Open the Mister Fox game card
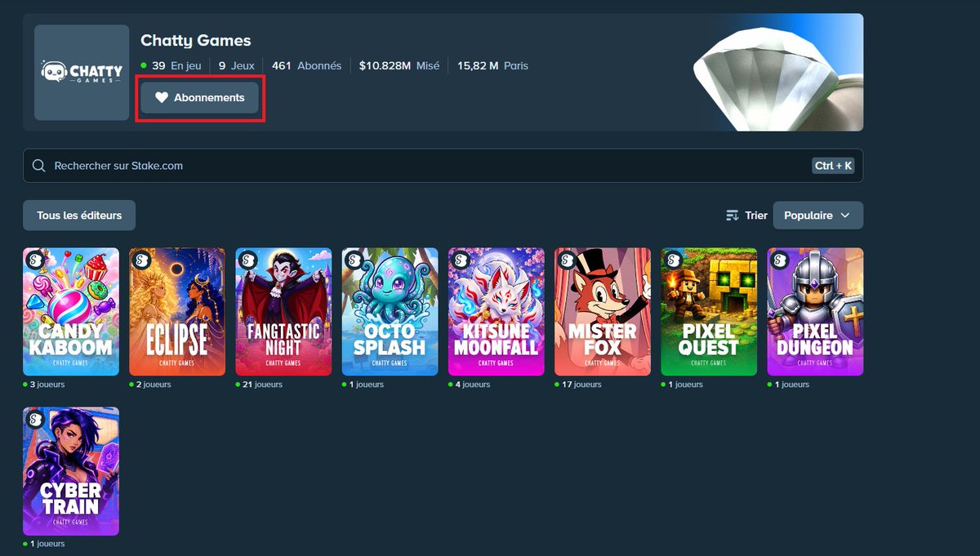 point(603,312)
